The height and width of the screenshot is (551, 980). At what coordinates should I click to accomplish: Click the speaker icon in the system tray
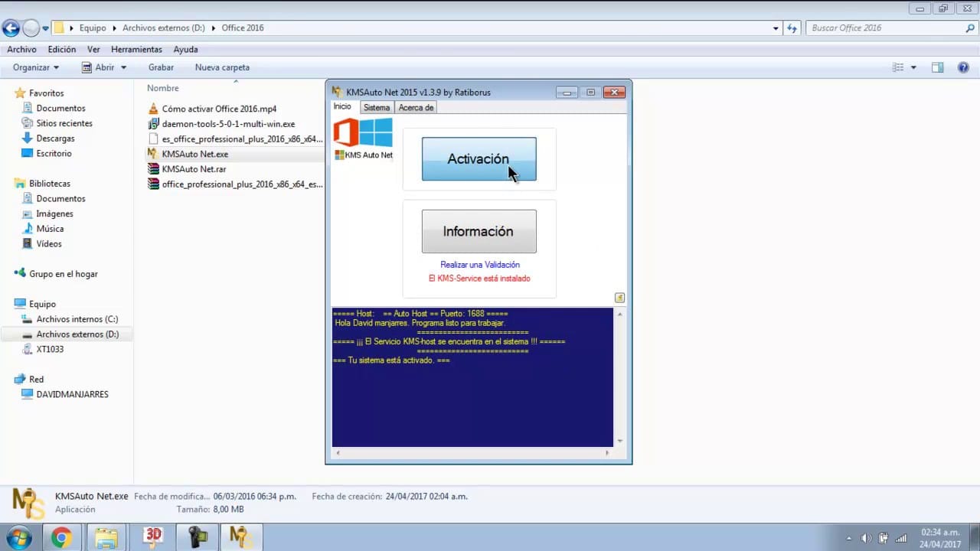866,538
